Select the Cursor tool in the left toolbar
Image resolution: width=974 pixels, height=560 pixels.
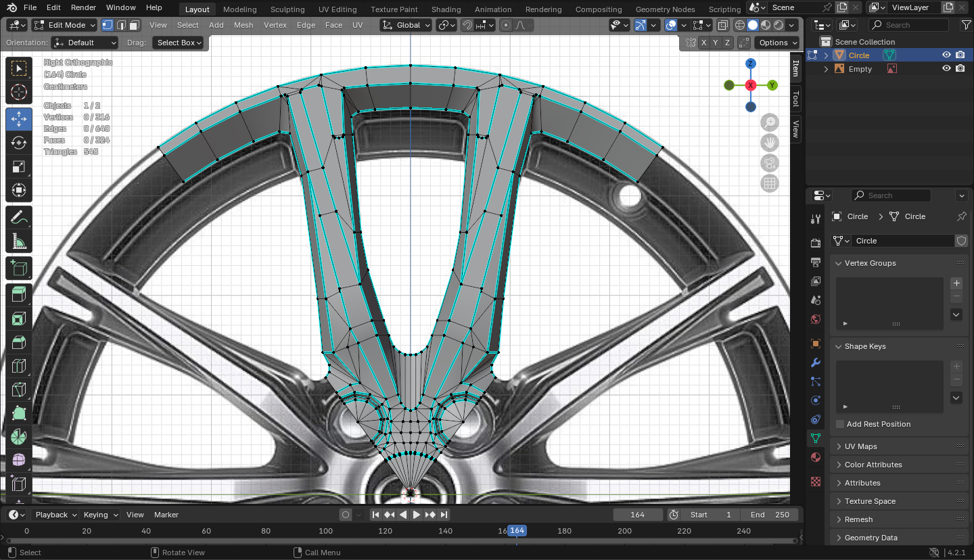pos(19,93)
